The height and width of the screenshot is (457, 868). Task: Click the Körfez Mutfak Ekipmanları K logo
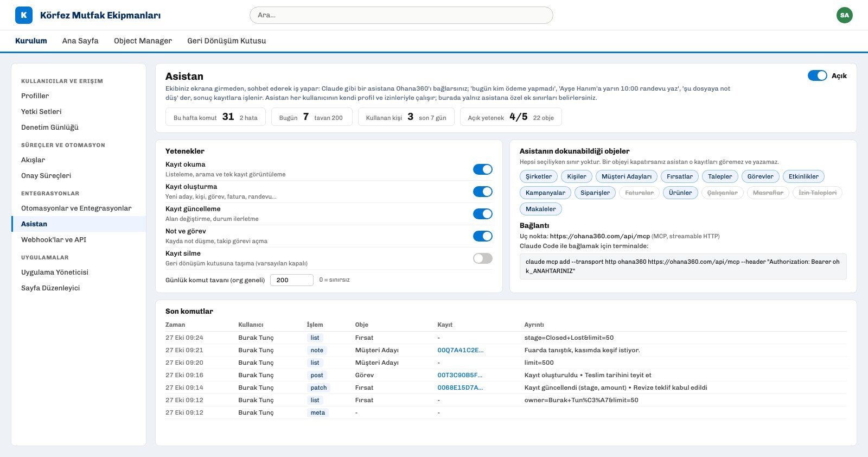point(24,15)
